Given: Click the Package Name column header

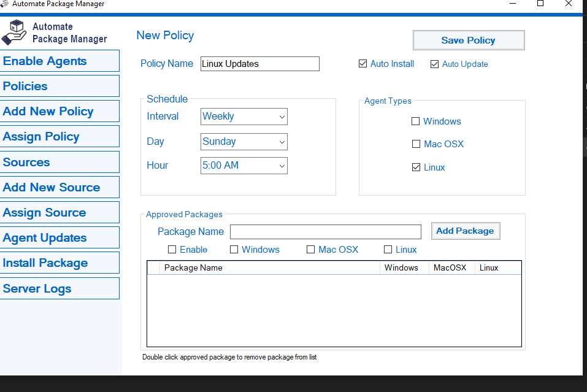Looking at the screenshot, I should click(x=270, y=268).
